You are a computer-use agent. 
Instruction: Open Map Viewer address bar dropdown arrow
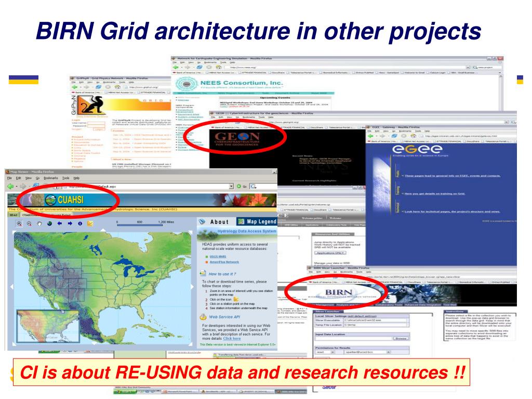pyautogui.click(x=231, y=187)
